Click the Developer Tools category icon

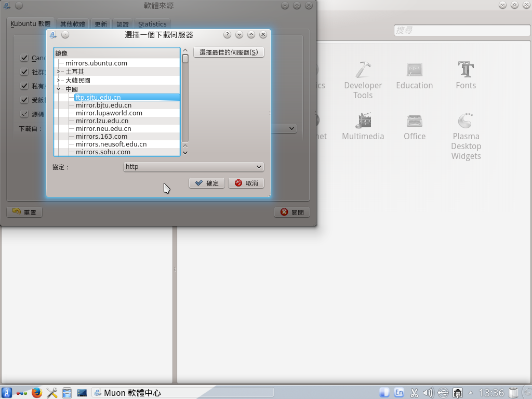coord(363,70)
